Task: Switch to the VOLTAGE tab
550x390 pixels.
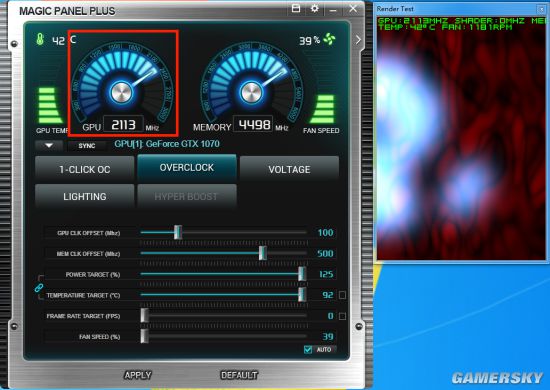Action: 289,169
